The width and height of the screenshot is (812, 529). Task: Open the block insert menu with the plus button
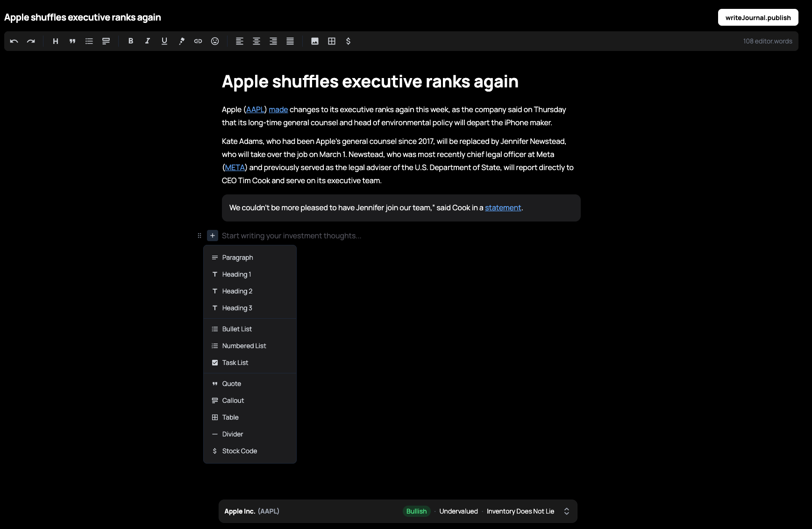213,236
